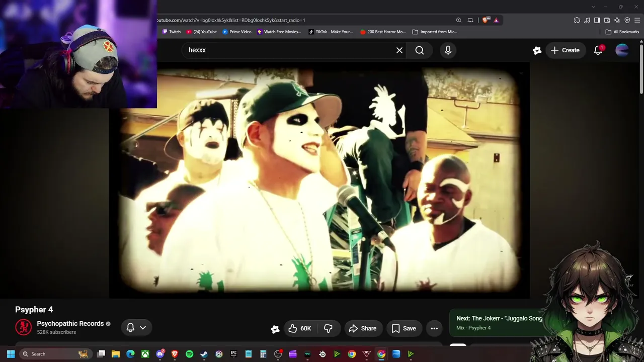Open the 200 Best Horror Movies bookmark
644x362 pixels.
tap(383, 32)
